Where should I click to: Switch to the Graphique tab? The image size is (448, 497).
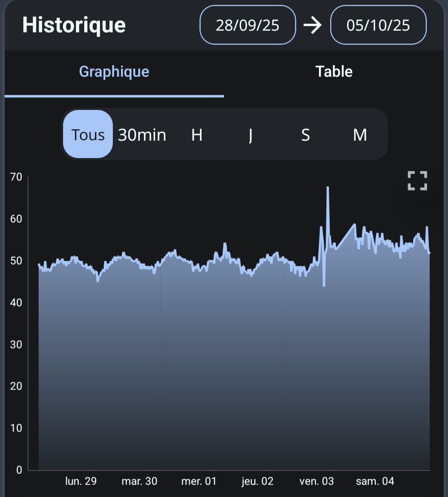click(114, 72)
